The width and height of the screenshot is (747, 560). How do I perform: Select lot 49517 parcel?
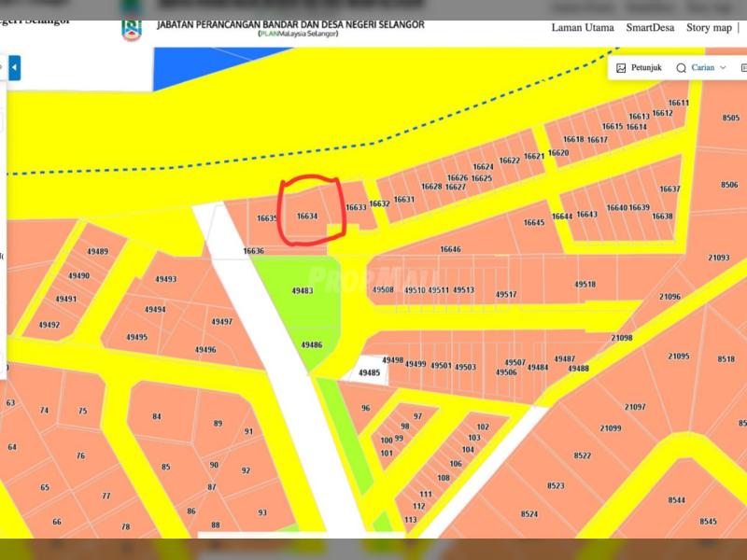[x=506, y=295]
